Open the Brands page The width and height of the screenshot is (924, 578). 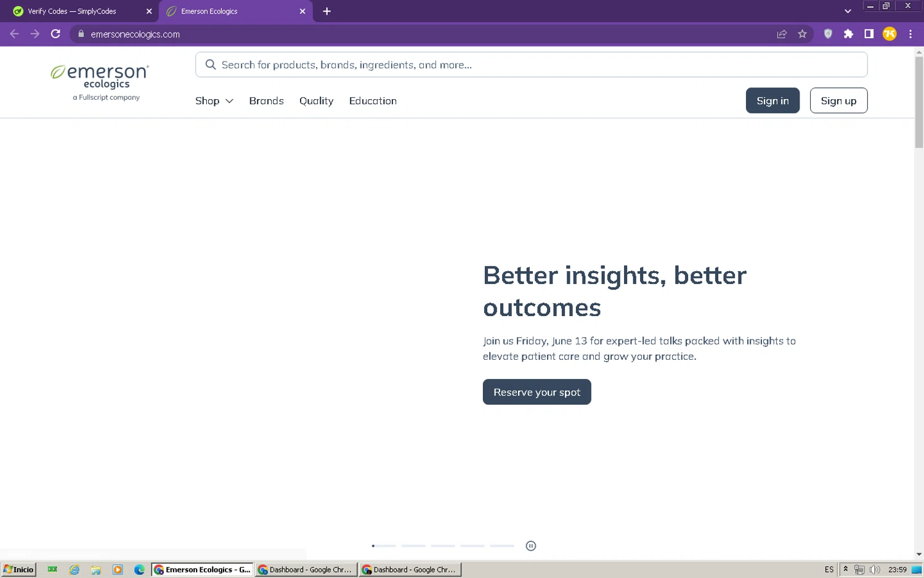pos(266,101)
